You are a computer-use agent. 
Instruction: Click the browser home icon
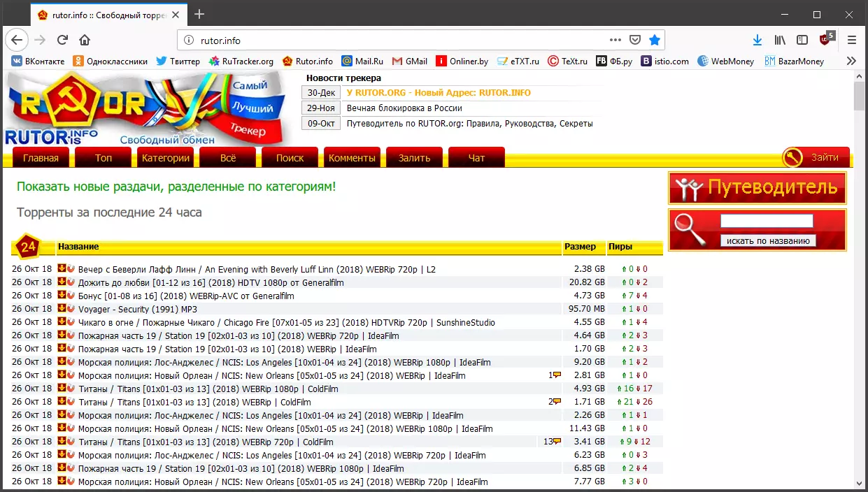click(85, 40)
